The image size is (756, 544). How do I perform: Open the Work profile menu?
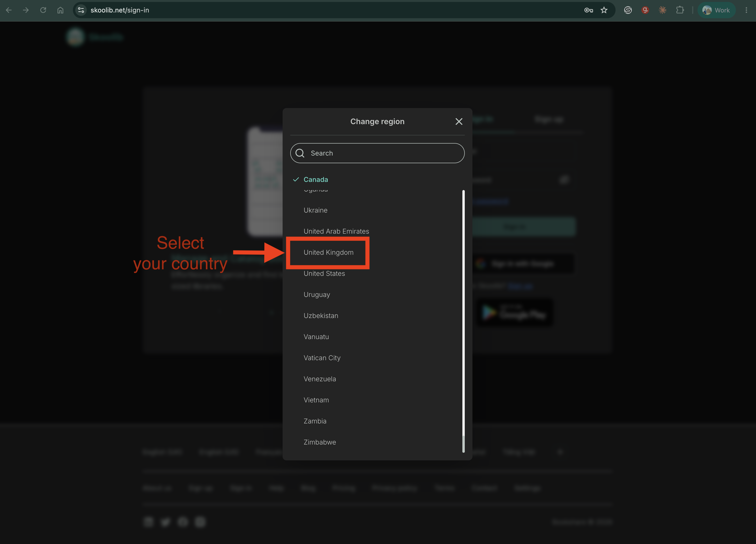(716, 10)
